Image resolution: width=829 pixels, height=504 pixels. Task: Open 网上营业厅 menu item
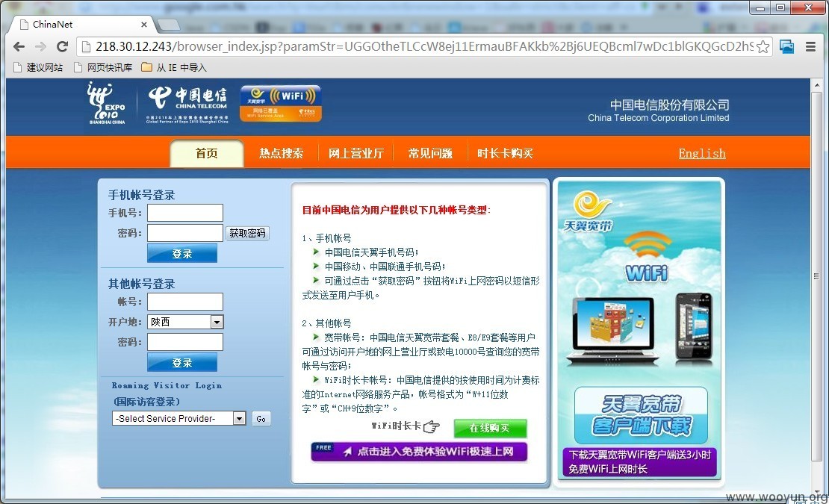tap(355, 153)
